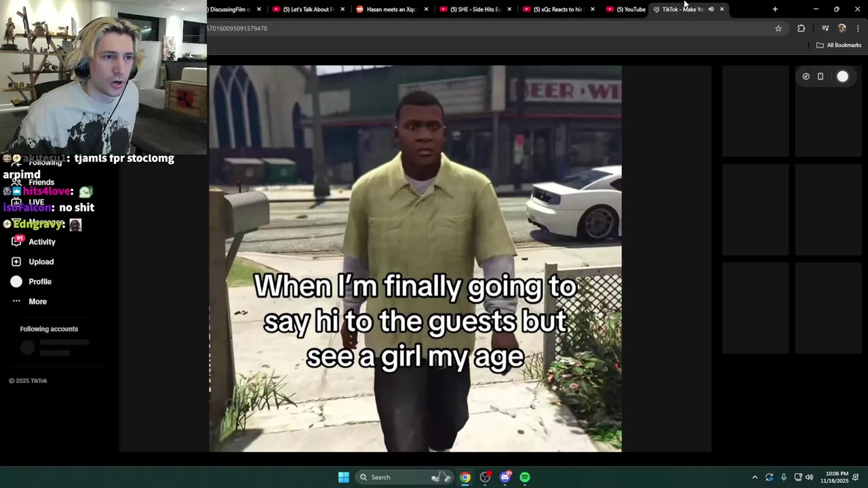Switch to the xQc Reacts to his tab
The image size is (868, 488).
point(559,9)
